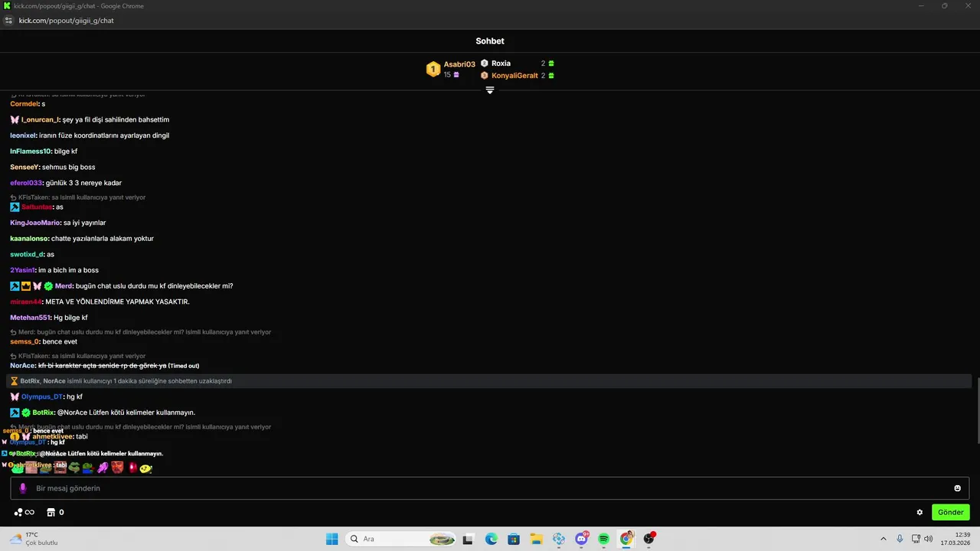Select the purple emote in quick emote row

[103, 468]
